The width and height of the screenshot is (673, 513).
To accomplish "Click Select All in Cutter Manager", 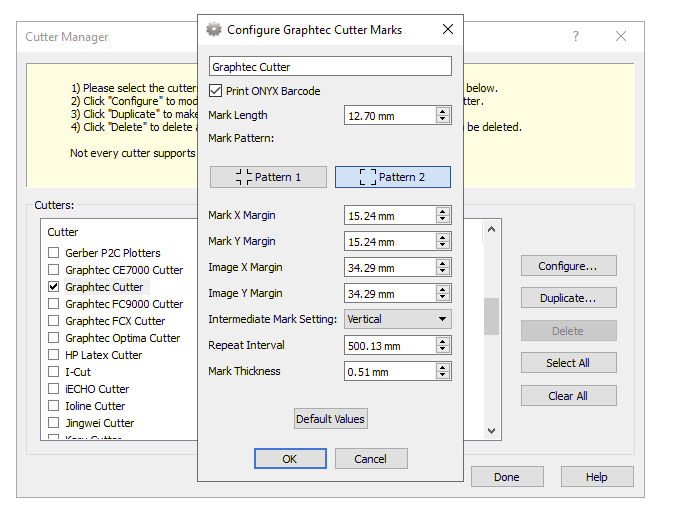I will [x=568, y=363].
